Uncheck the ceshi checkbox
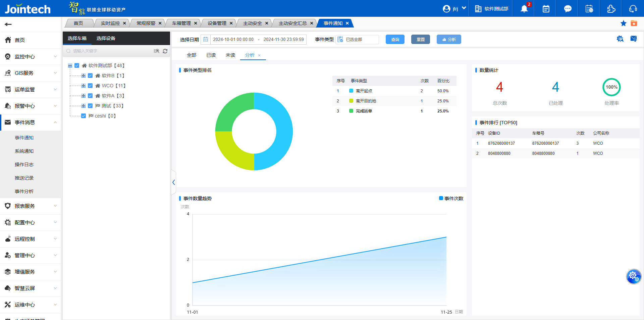 pyautogui.click(x=84, y=116)
